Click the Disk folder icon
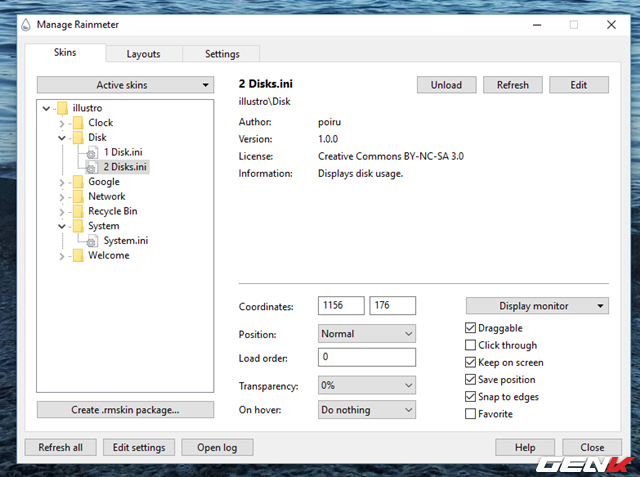The image size is (640, 477). [78, 138]
